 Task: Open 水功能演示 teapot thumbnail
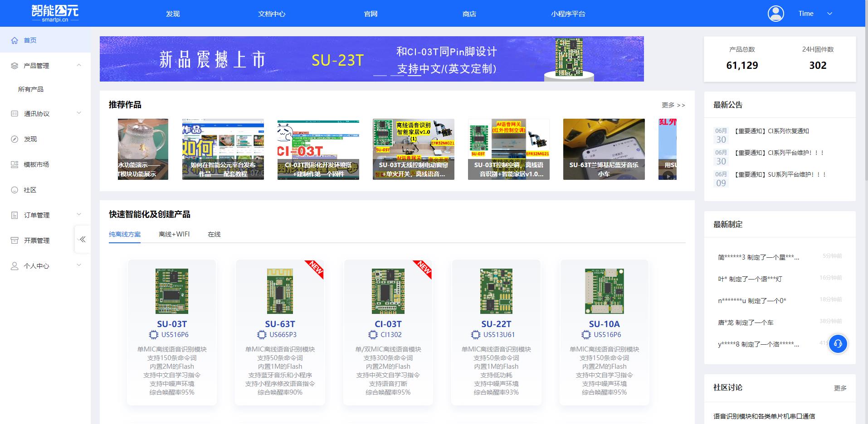[143, 149]
